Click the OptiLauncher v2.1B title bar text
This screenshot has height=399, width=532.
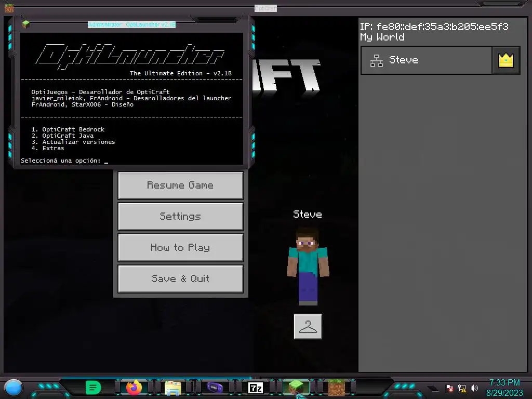click(x=131, y=24)
